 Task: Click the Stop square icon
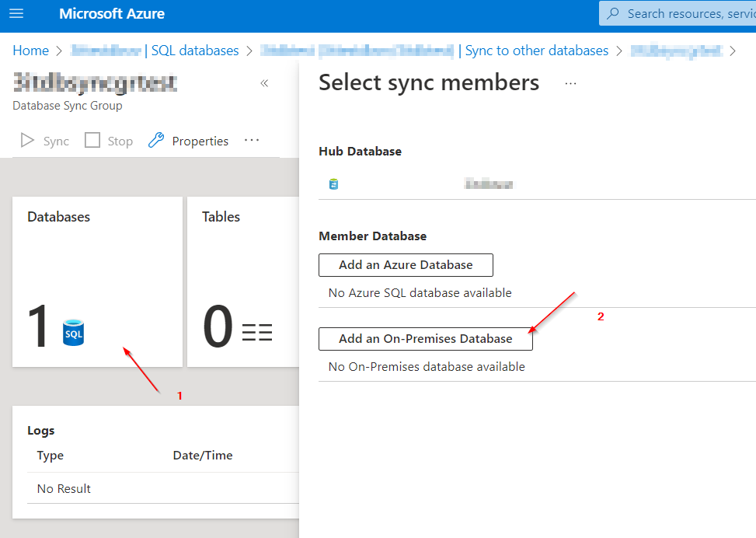pyautogui.click(x=92, y=141)
